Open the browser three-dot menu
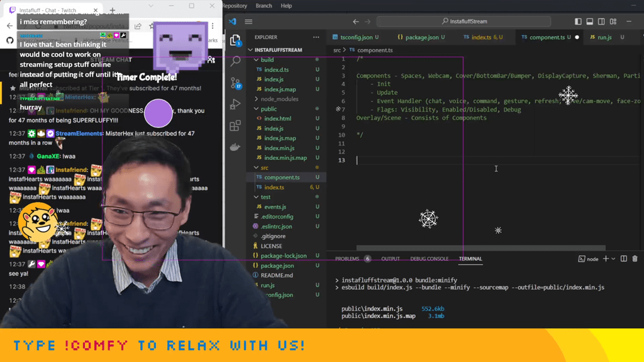Screen dimensions: 644x362 coord(213,26)
